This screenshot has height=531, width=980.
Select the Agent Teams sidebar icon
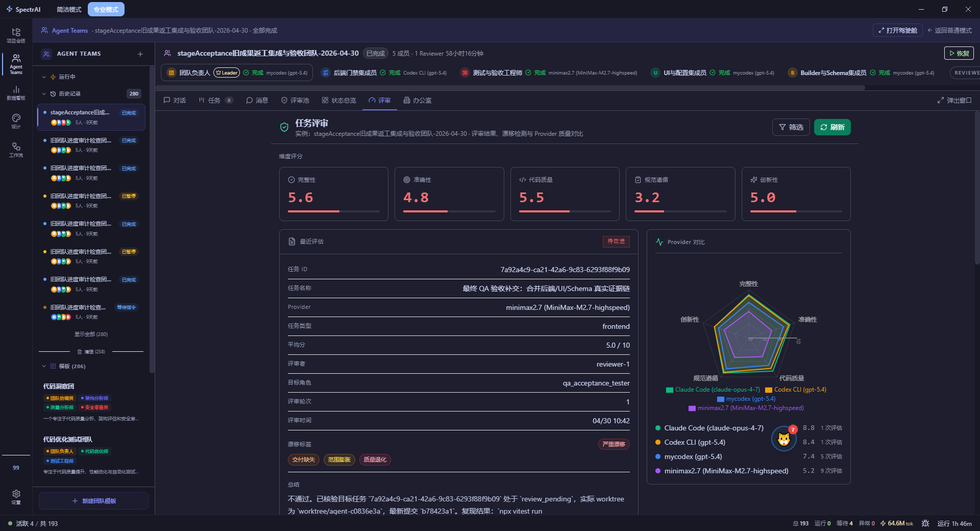(x=16, y=64)
